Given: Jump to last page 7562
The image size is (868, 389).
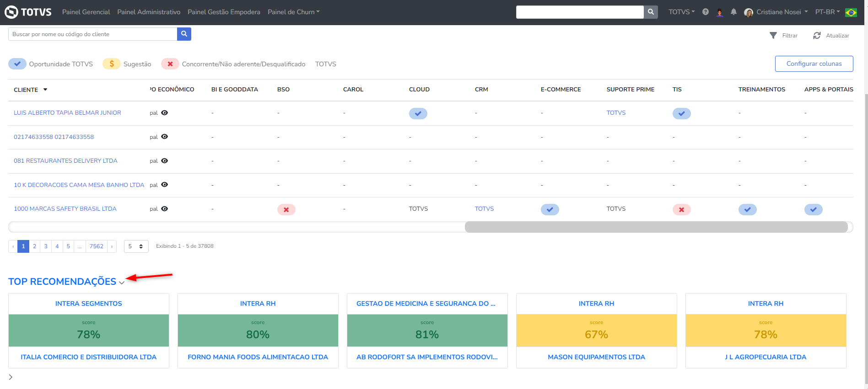Looking at the screenshot, I should point(97,246).
